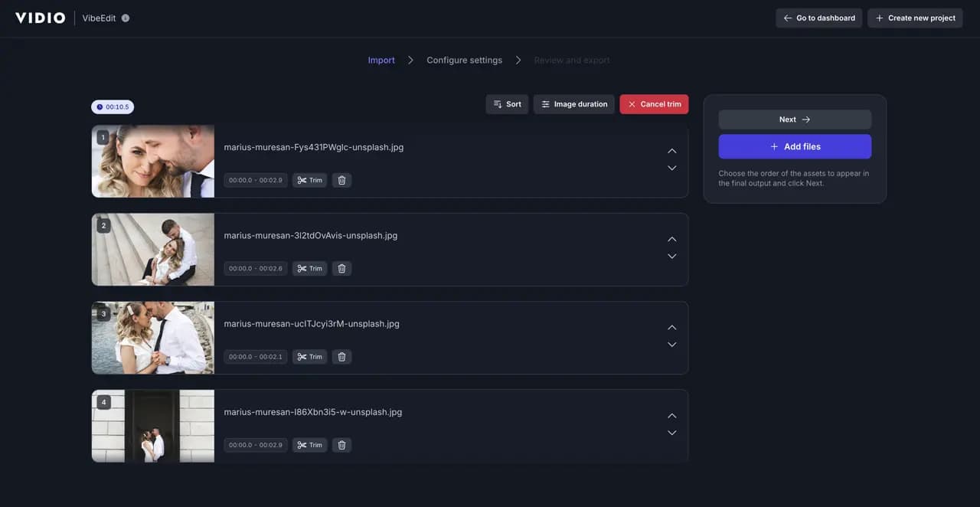Click the Trim scissors icon on the third asset

coord(302,356)
